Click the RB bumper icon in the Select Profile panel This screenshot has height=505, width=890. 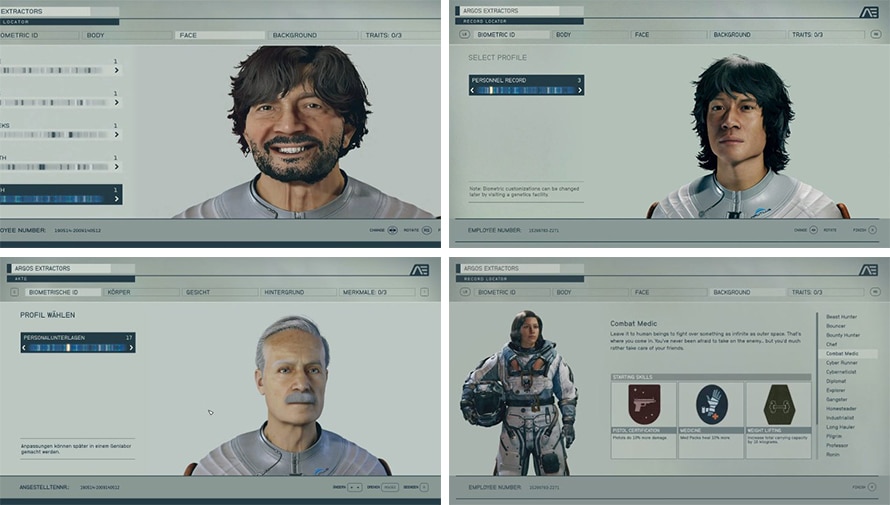[875, 35]
